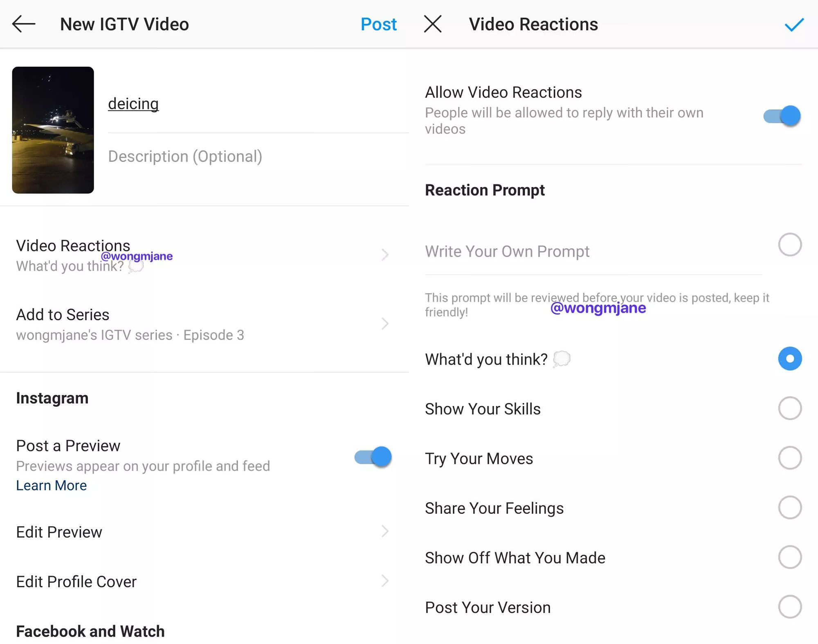Click the Description (Optional) field
This screenshot has height=644, width=818.
pos(185,156)
